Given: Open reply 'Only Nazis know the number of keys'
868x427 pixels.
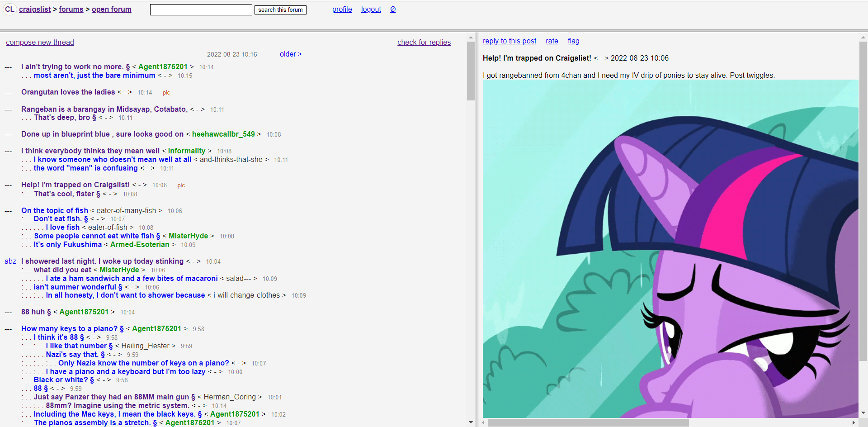Looking at the screenshot, I should (144, 363).
